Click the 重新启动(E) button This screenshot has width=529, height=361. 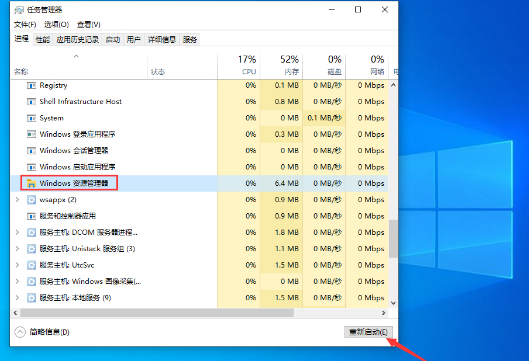[368, 332]
